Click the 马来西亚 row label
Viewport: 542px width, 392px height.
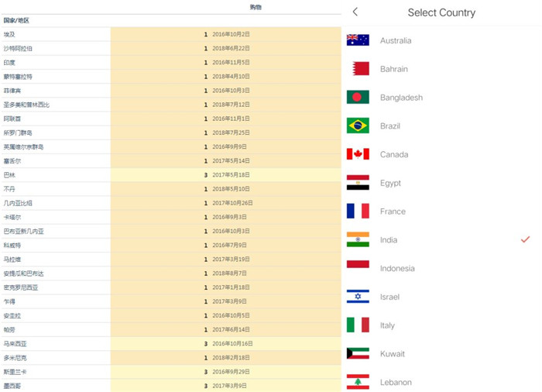14,343
